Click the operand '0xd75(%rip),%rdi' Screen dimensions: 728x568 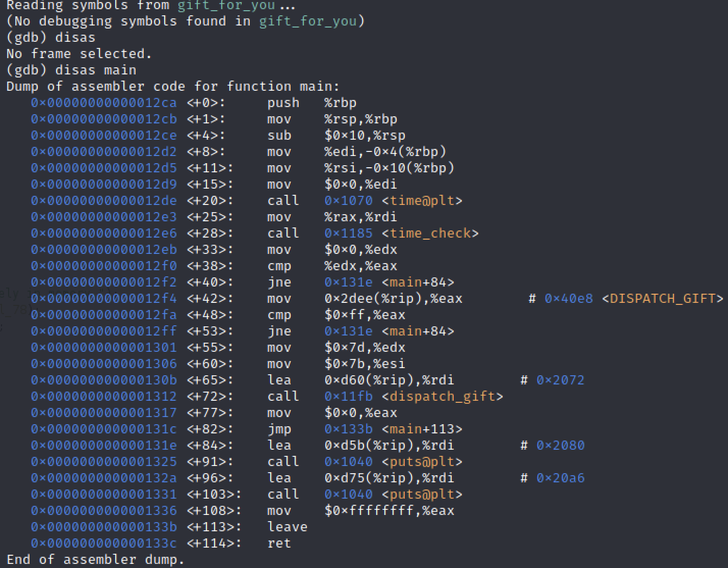click(389, 478)
